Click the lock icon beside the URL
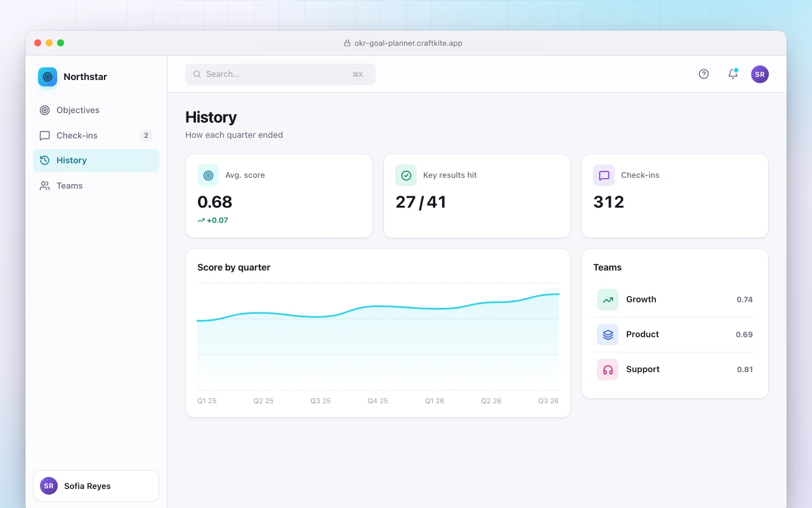The height and width of the screenshot is (508, 812). [347, 43]
